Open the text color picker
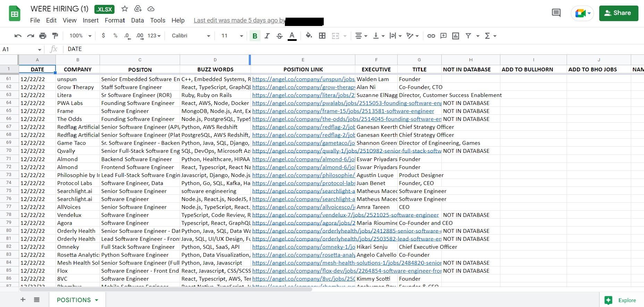The image size is (644, 307). pos(292,36)
